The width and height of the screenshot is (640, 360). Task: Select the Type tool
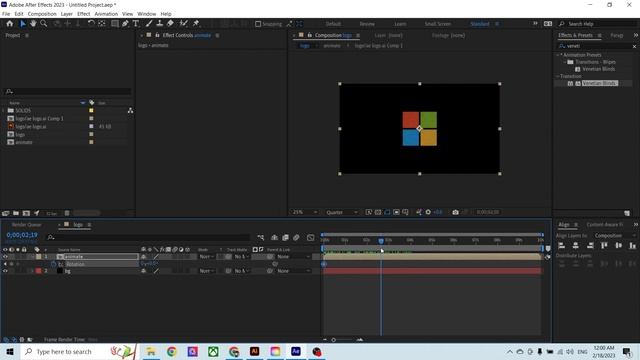pyautogui.click(x=136, y=24)
